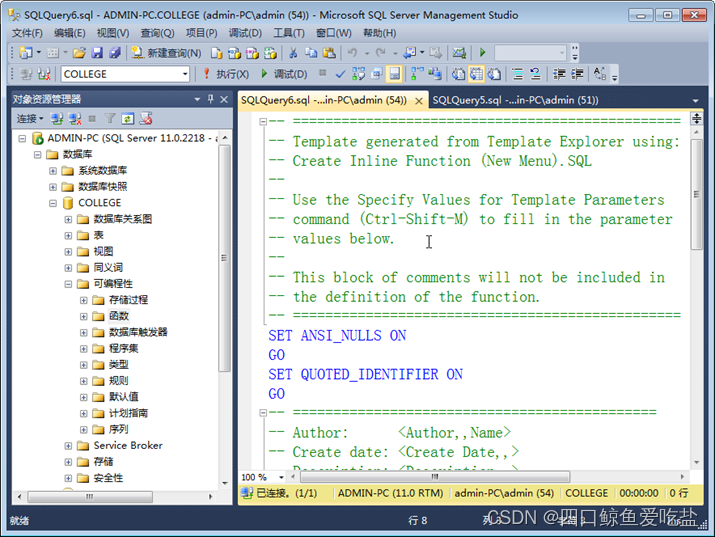
Task: Click the New Project toolbar icon
Action: coord(26,53)
